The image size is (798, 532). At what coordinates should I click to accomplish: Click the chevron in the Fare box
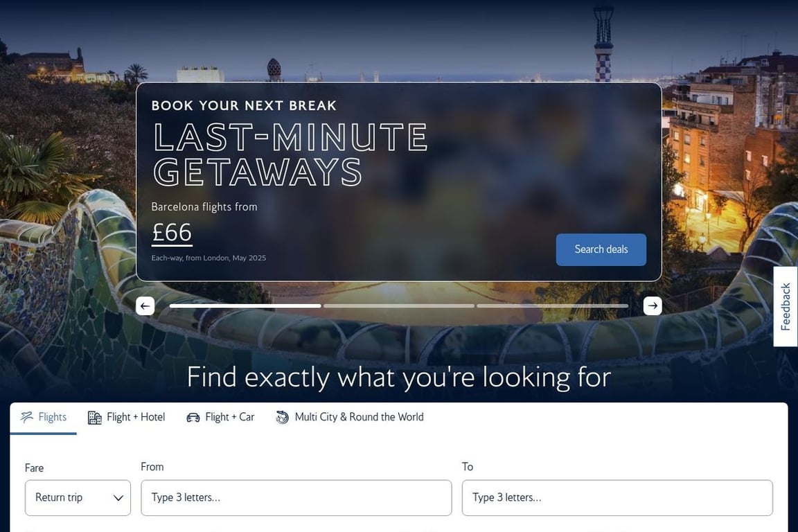point(118,498)
